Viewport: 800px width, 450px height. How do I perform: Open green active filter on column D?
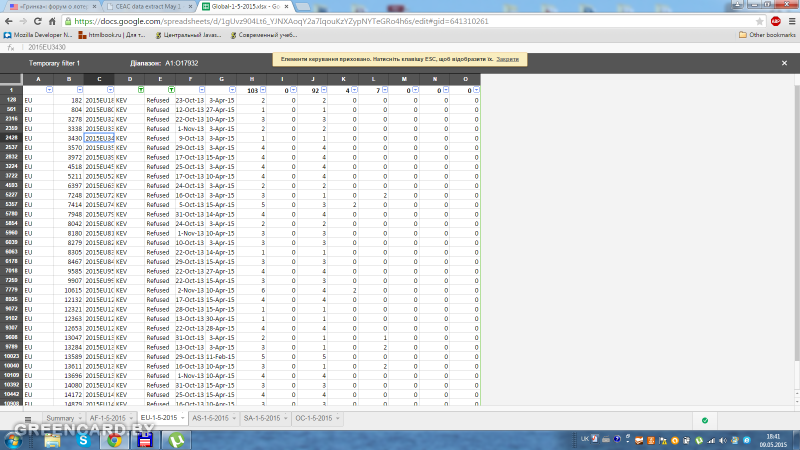(142, 90)
